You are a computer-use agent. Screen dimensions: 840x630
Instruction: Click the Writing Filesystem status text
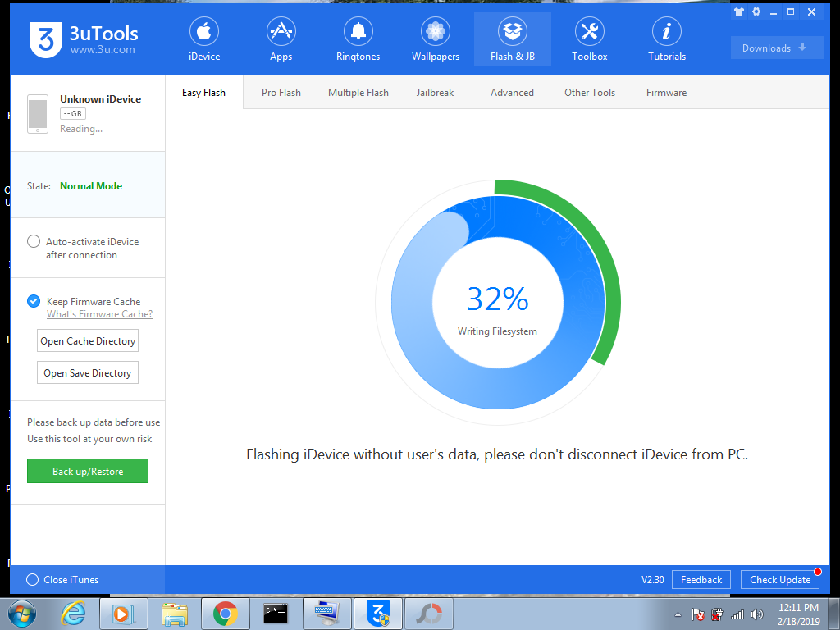click(x=497, y=331)
